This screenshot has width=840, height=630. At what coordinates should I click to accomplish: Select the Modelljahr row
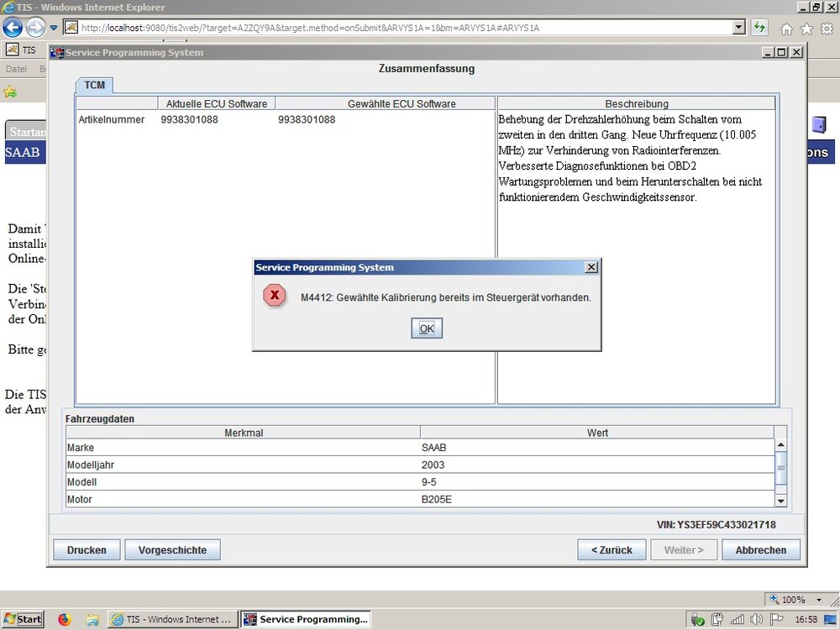click(421, 465)
